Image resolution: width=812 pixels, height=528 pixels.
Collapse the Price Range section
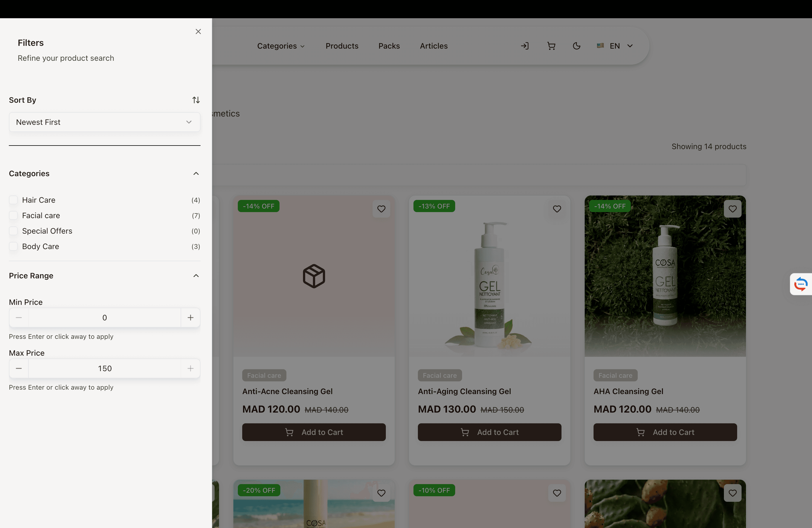point(196,276)
